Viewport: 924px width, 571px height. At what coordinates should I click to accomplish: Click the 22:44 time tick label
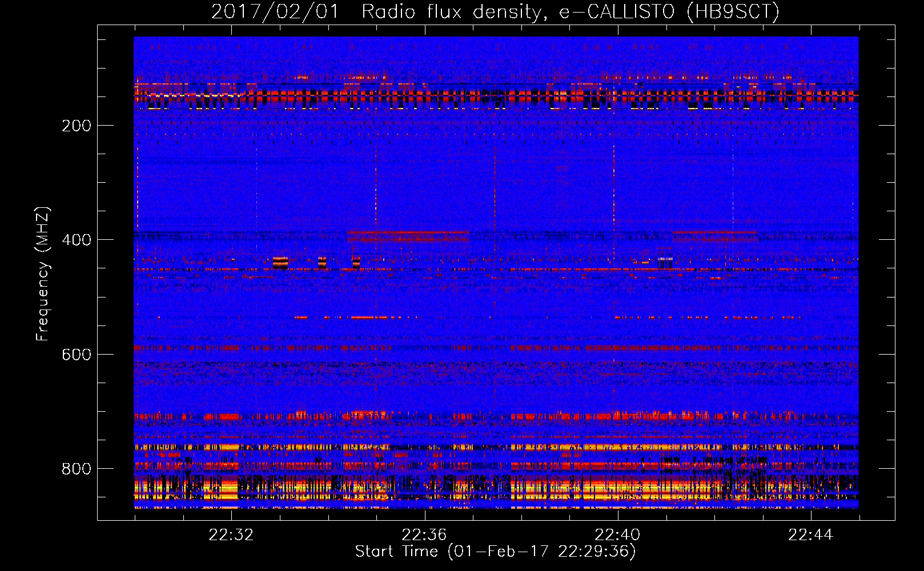pyautogui.click(x=810, y=535)
